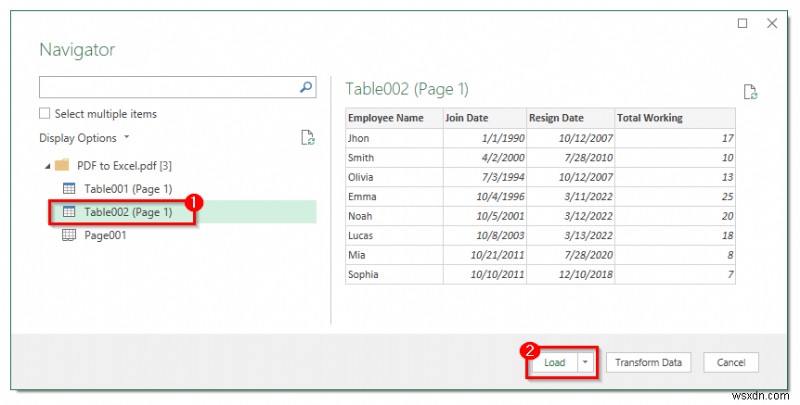Click the Employee Name column header
Viewport: 800px width, 405px height.
[394, 118]
